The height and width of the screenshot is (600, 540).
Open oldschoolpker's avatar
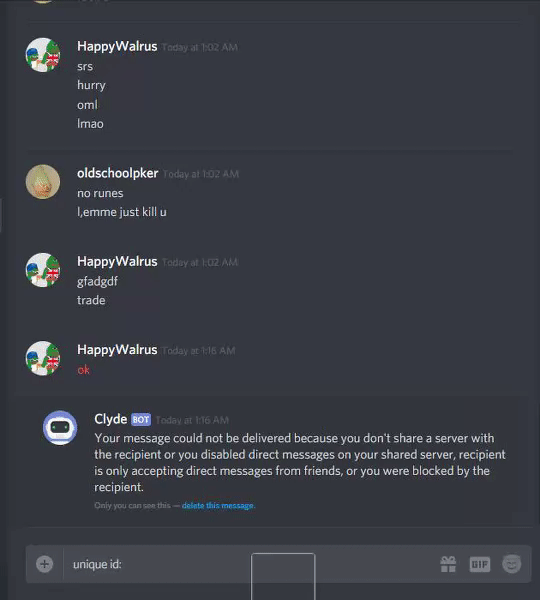[43, 182]
